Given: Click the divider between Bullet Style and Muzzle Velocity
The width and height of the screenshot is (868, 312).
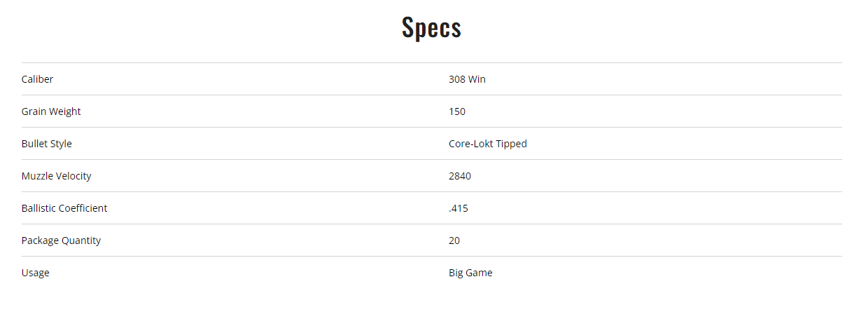Looking at the screenshot, I should 431,160.
